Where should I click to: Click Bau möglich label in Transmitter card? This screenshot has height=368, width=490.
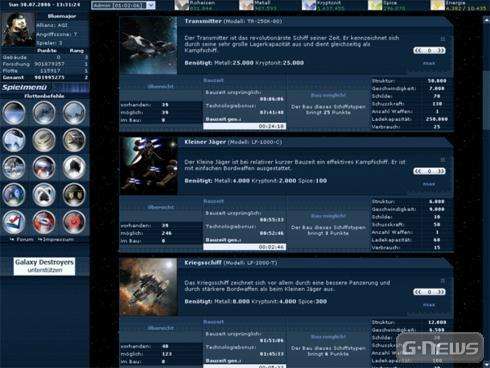point(328,95)
